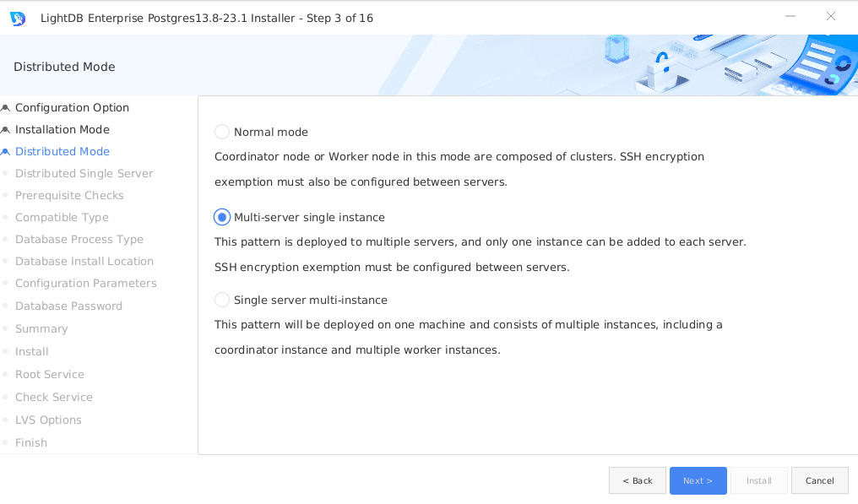This screenshot has height=504, width=858.
Task: Click the blue icon beside Distributed Mode
Action: tap(5, 152)
